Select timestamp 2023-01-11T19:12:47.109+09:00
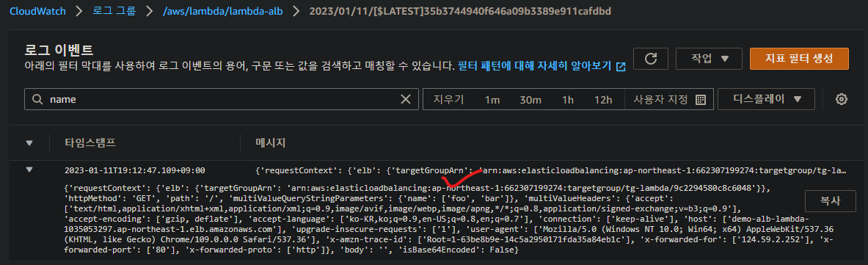 click(135, 170)
